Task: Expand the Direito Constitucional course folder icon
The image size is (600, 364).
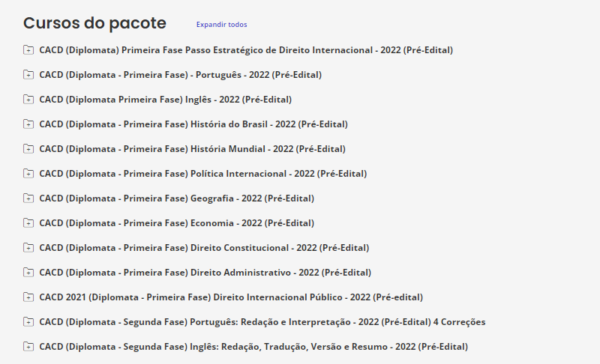Action: coord(28,248)
